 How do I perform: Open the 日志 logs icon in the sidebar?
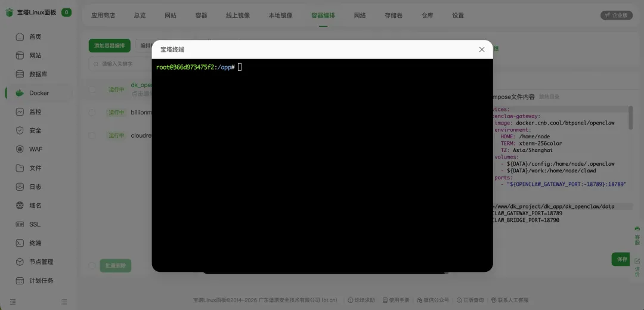pyautogui.click(x=20, y=187)
